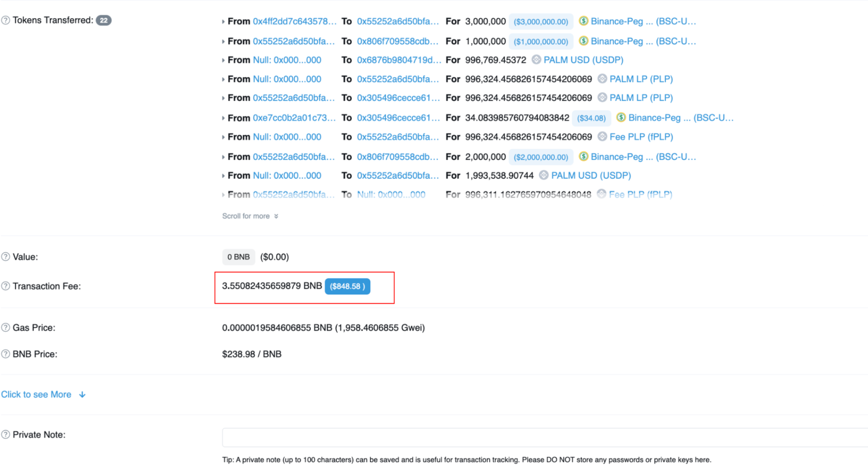The height and width of the screenshot is (473, 868).
Task: Click PALM USD token icon for 996,769.45372 transfer
Action: tap(536, 60)
